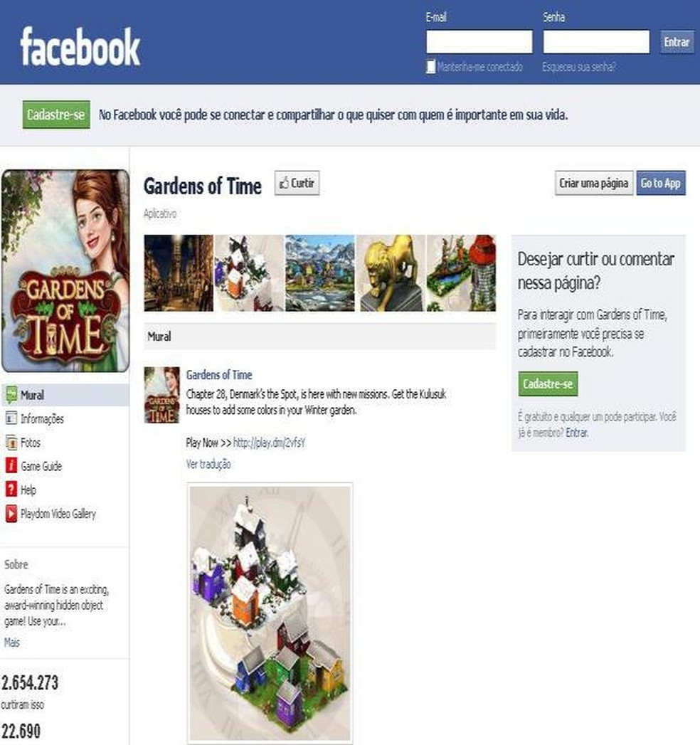Screen dimensions: 700x745
Task: Click the green Cadastre-se button in the banner
Action: [x=56, y=115]
